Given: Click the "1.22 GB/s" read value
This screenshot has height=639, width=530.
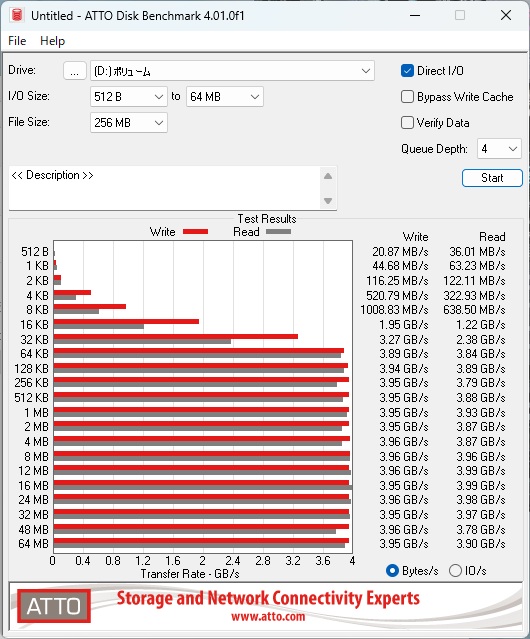Looking at the screenshot, I should [481, 325].
